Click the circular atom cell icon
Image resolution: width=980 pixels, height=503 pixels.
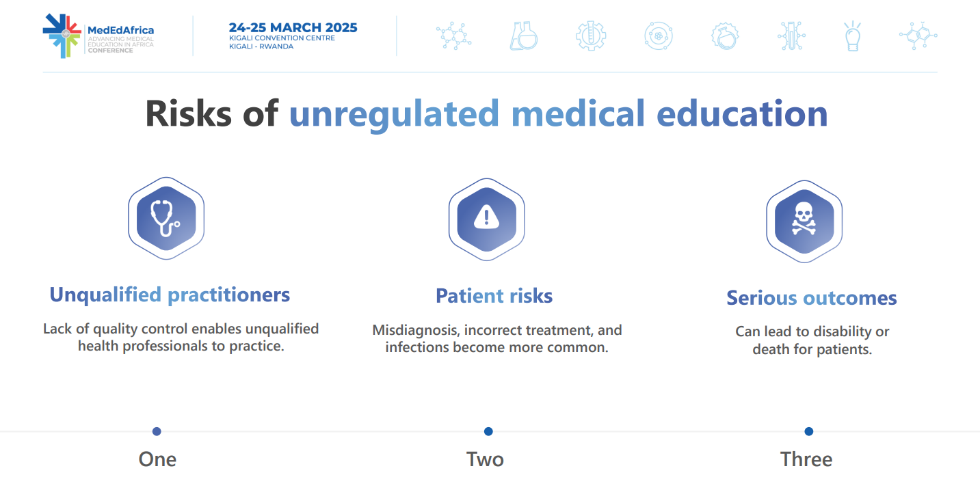click(659, 36)
